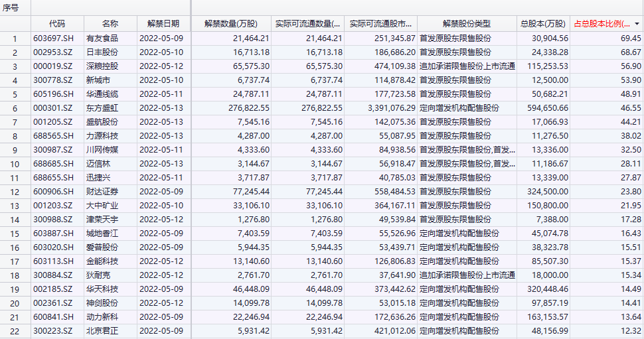Click 追加承诺限售股份上市流通 in 深粮控股 row
This screenshot has width=644, height=339.
[467, 66]
